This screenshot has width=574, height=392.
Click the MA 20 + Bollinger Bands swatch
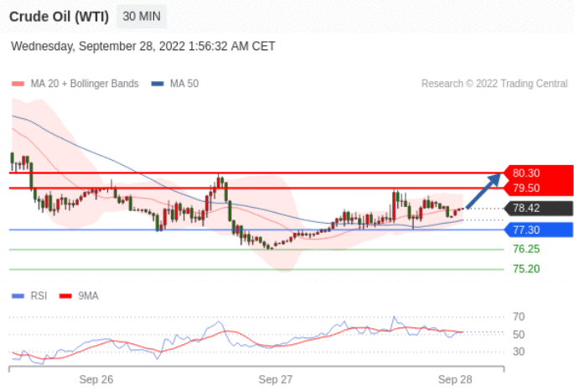point(18,84)
